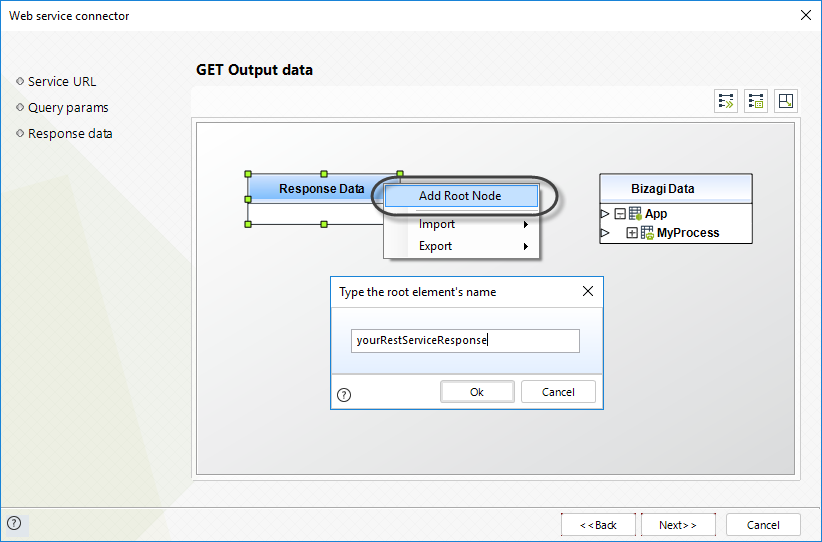Click the dialog title 'Type the root element's name'
Screen dimensions: 822x542
click(x=417, y=292)
